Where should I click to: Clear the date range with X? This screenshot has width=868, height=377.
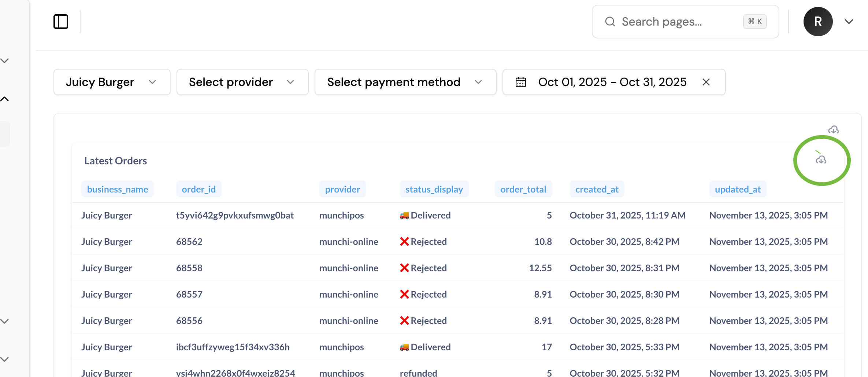pos(706,82)
